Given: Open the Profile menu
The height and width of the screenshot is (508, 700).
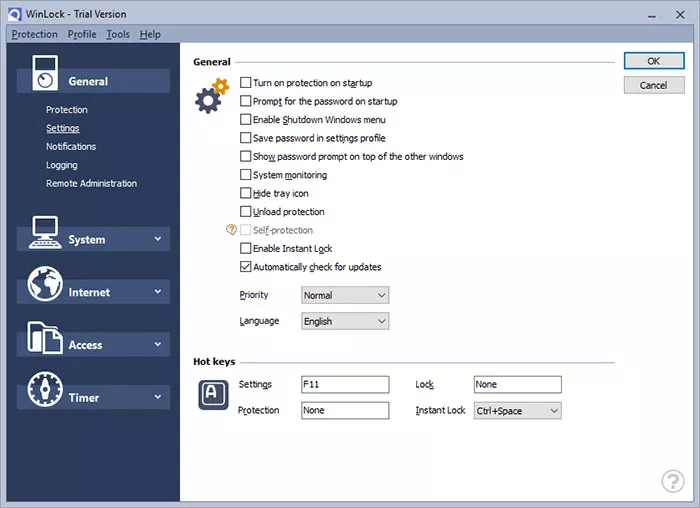Looking at the screenshot, I should click(x=82, y=34).
